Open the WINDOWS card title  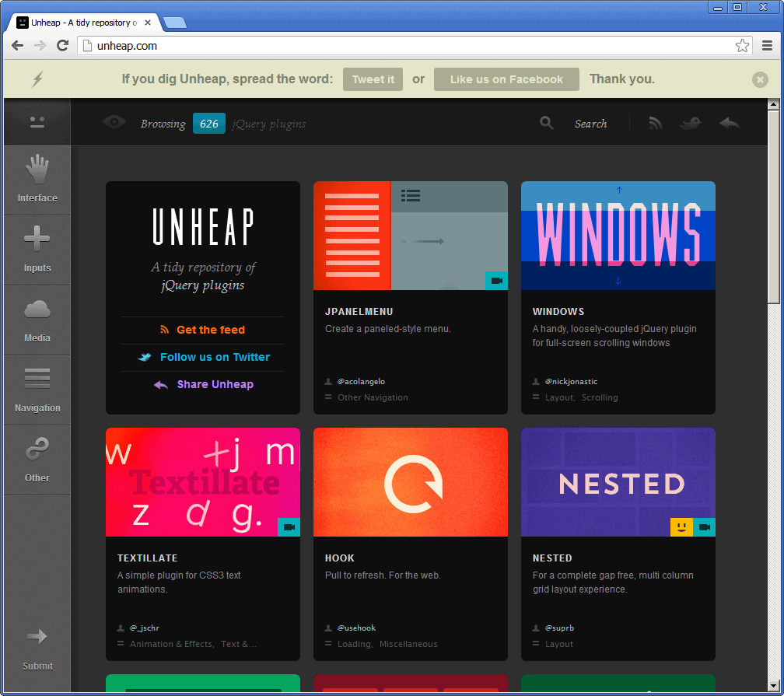(558, 312)
